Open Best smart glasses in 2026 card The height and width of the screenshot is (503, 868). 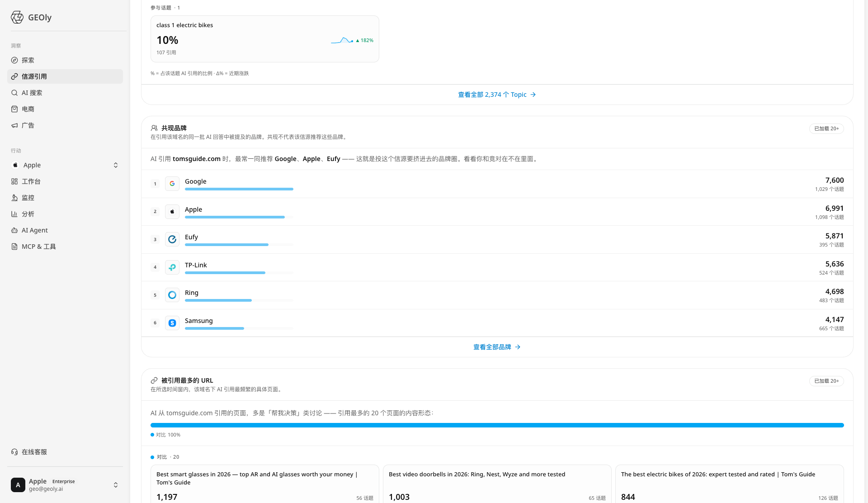[265, 484]
